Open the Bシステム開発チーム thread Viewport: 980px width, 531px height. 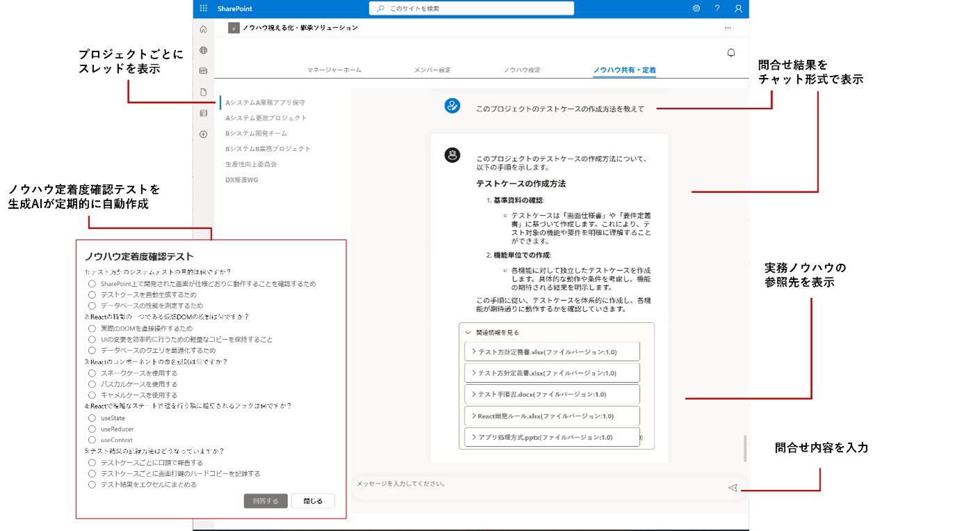pos(256,133)
